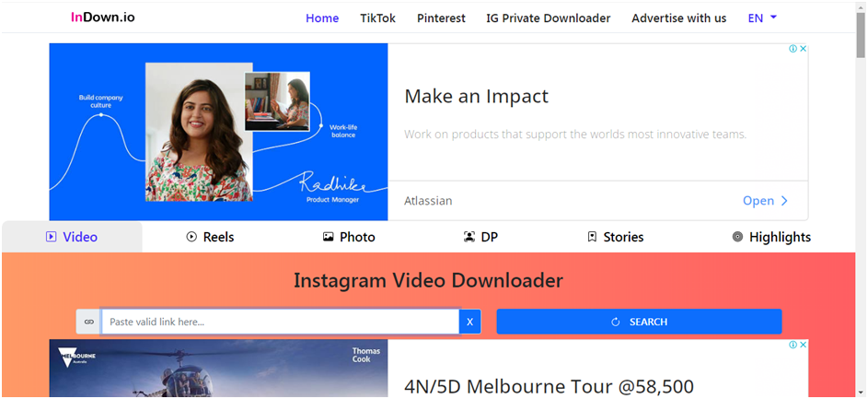The height and width of the screenshot is (399, 868).
Task: Open the Stories tab
Action: coord(615,237)
